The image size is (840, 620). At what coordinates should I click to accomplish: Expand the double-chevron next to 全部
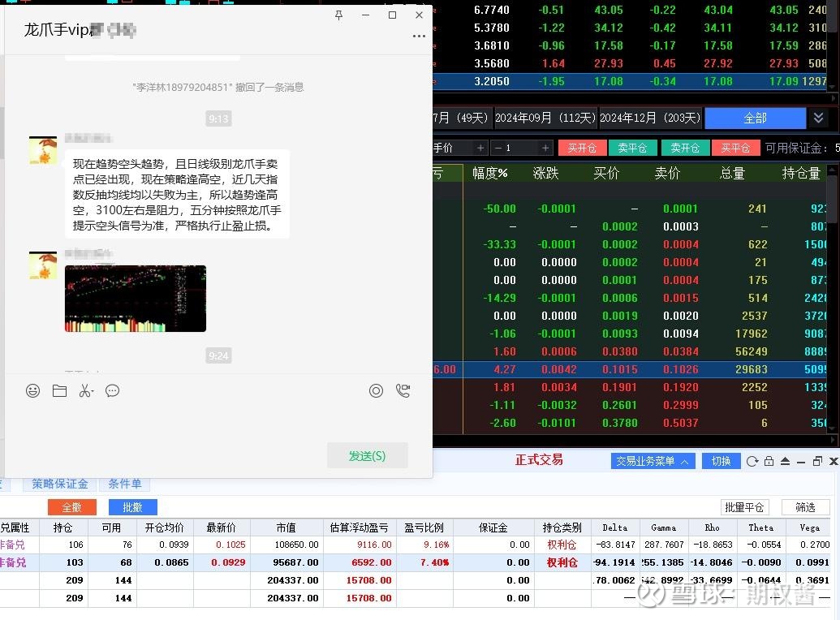820,117
